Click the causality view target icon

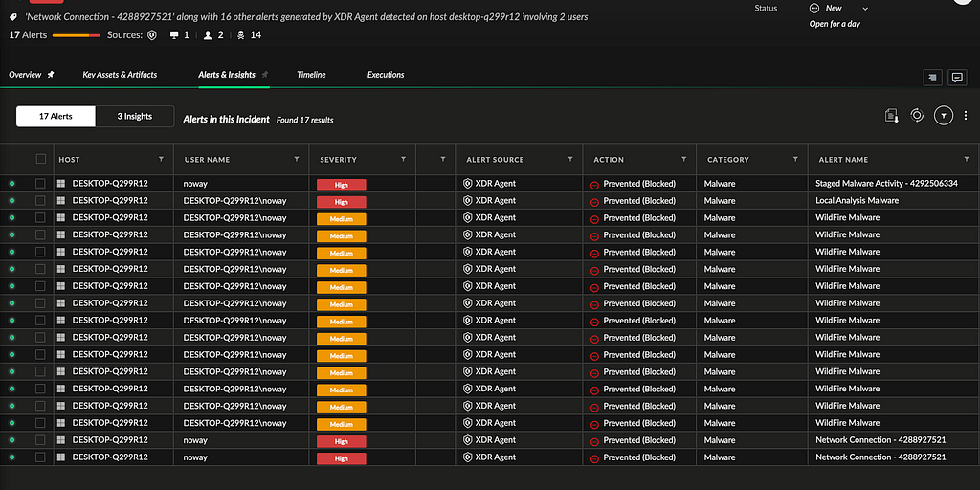click(x=917, y=115)
